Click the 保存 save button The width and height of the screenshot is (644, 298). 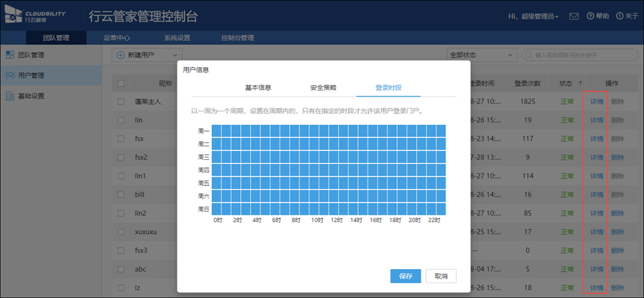pos(405,276)
